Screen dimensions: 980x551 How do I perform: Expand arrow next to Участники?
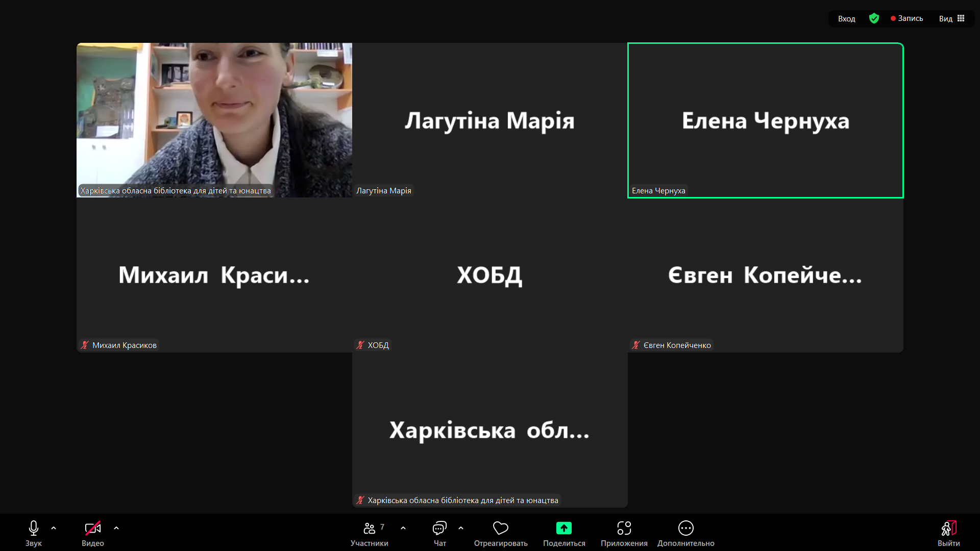[x=403, y=528]
